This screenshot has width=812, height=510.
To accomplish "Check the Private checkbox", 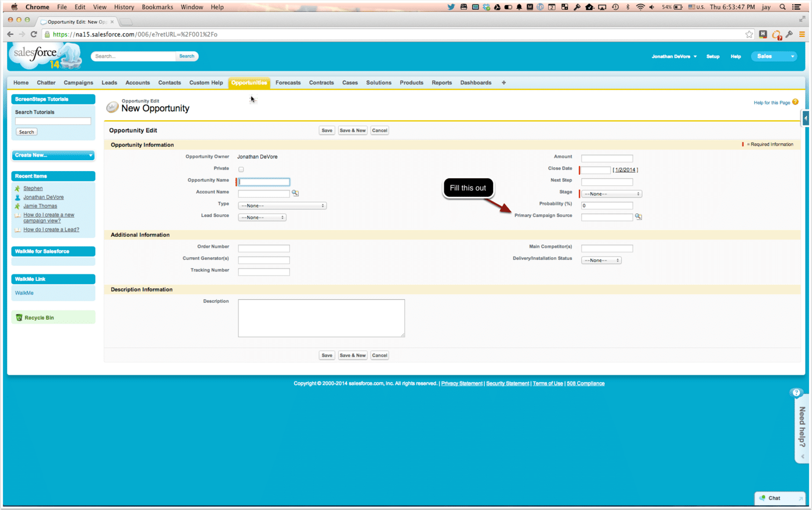I will tap(241, 169).
